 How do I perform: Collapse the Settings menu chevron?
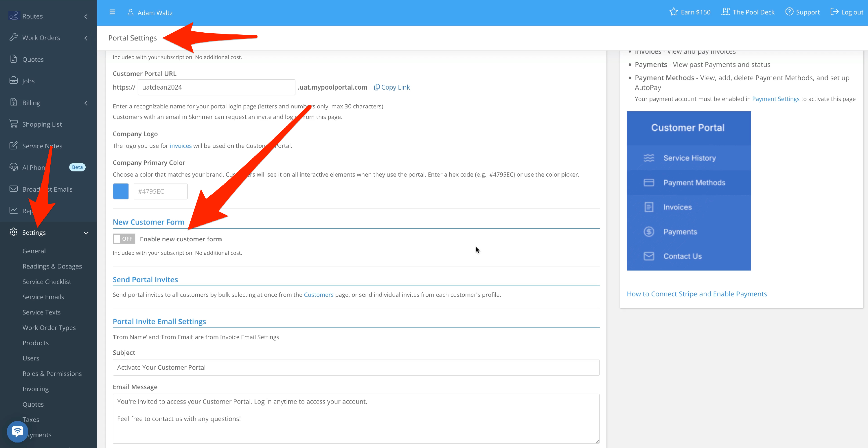pyautogui.click(x=86, y=233)
